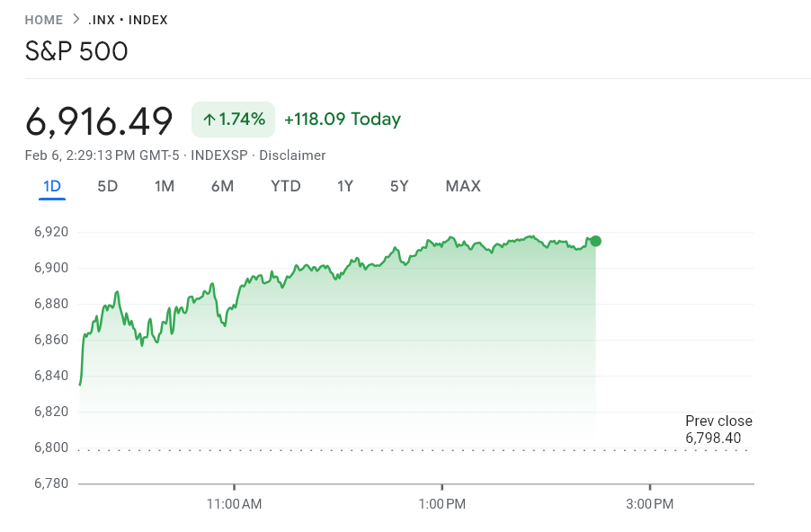Click the breadcrumb chevron after HOME

[x=76, y=19]
